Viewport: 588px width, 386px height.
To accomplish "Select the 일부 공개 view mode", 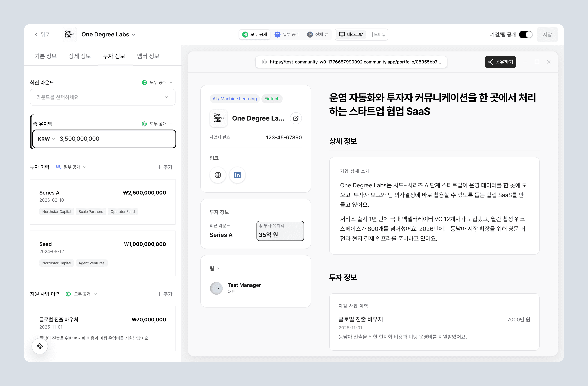I will (x=287, y=34).
